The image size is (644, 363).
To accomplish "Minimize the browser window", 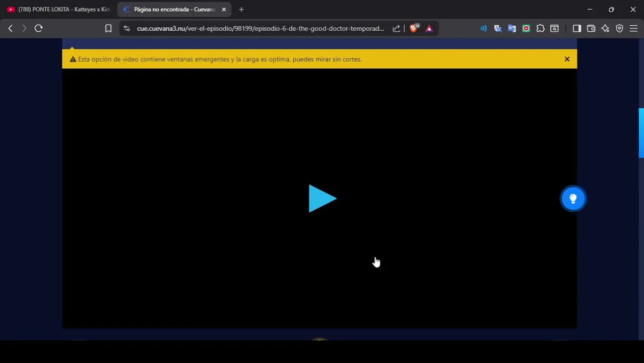I will (590, 10).
